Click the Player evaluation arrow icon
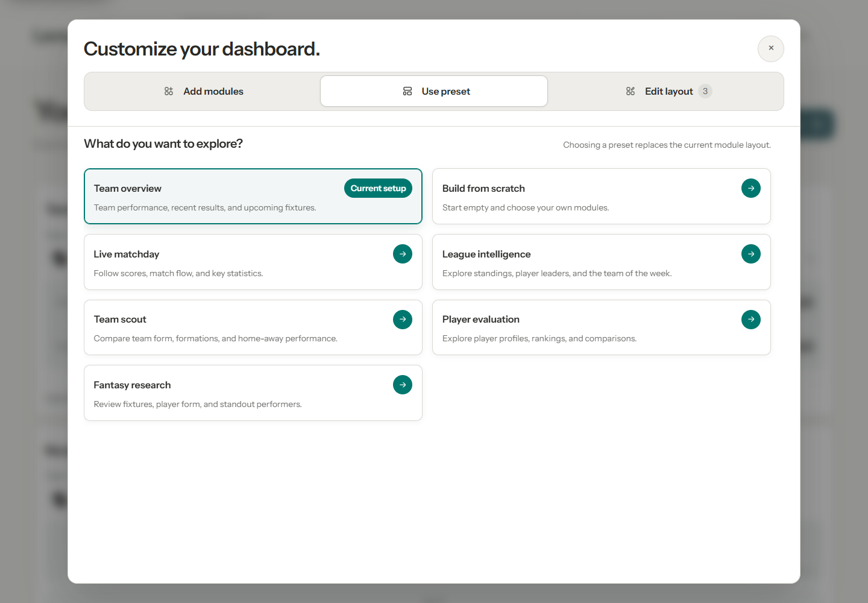 [x=751, y=320]
